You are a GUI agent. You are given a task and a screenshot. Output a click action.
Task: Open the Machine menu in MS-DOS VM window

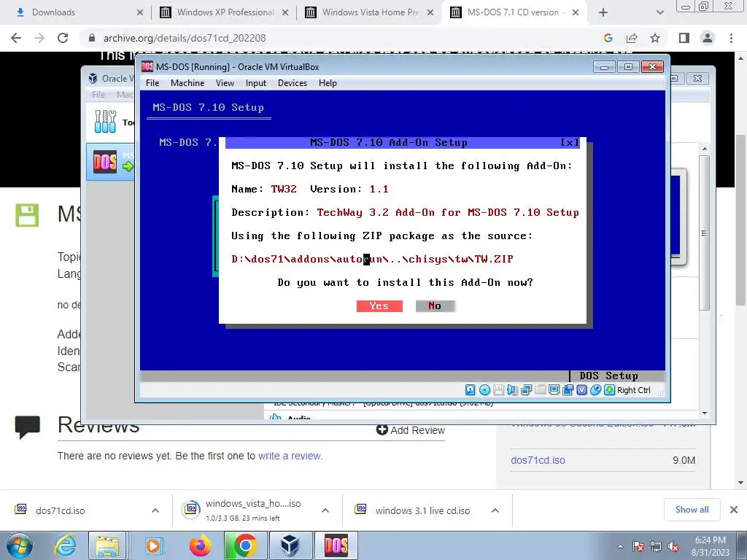(x=187, y=83)
